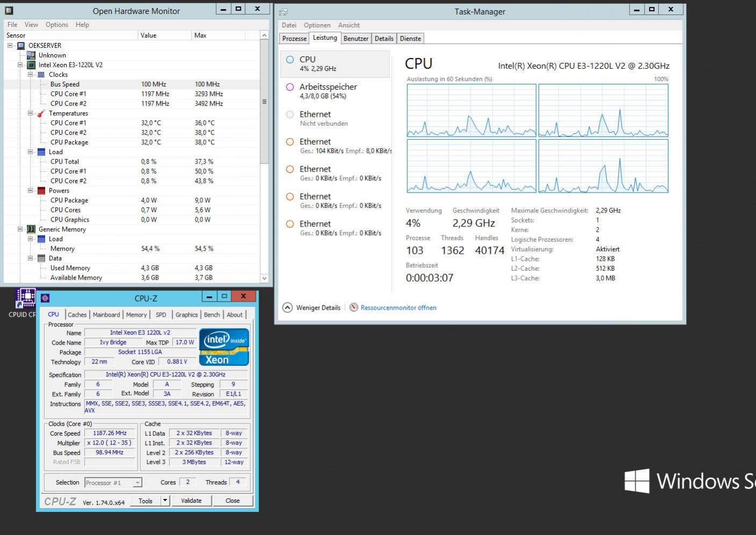The image size is (756, 535).
Task: Click the Close button in CPU-Z
Action: (x=233, y=501)
